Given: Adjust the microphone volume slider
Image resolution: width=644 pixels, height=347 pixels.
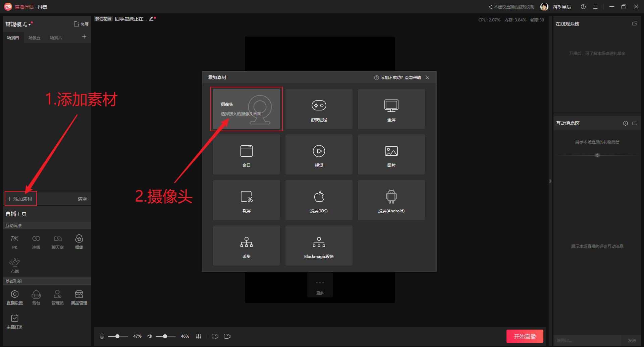Looking at the screenshot, I should pos(118,336).
